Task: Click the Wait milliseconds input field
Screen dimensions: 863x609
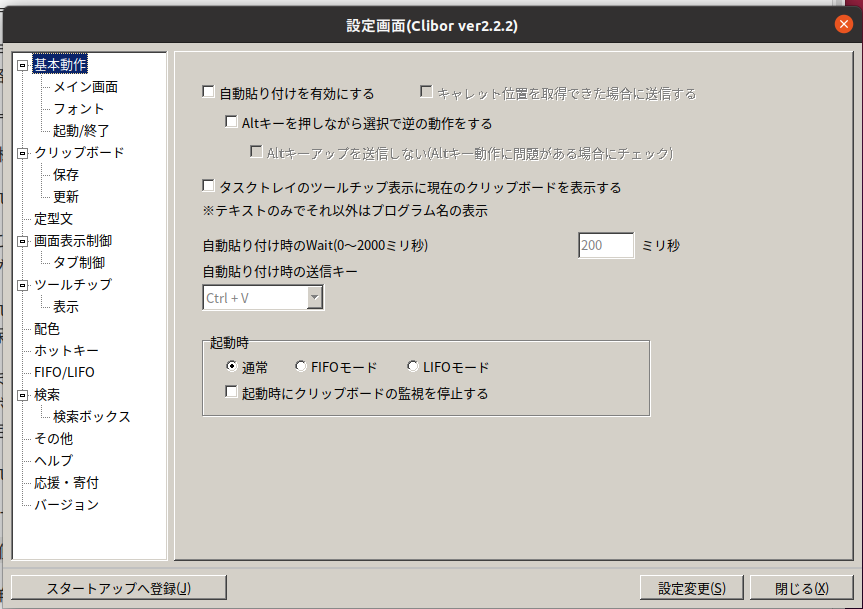Action: click(606, 245)
